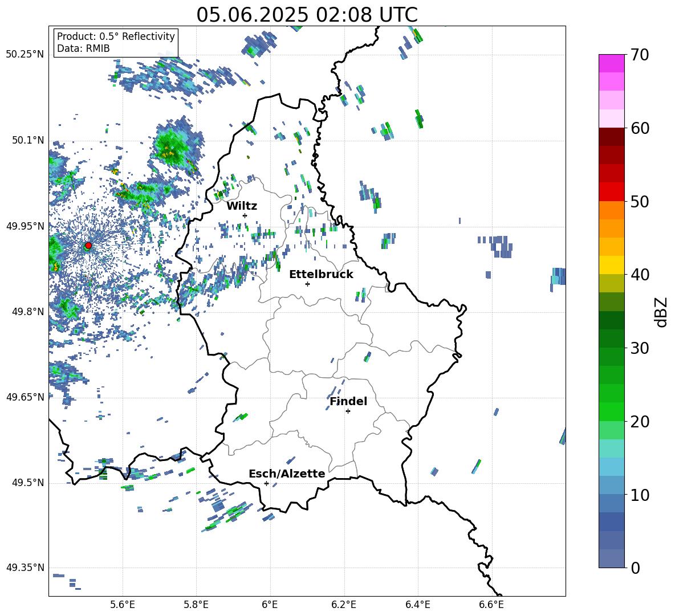Click the 6°E longitude label
This screenshot has height=616, width=675.
[270, 605]
